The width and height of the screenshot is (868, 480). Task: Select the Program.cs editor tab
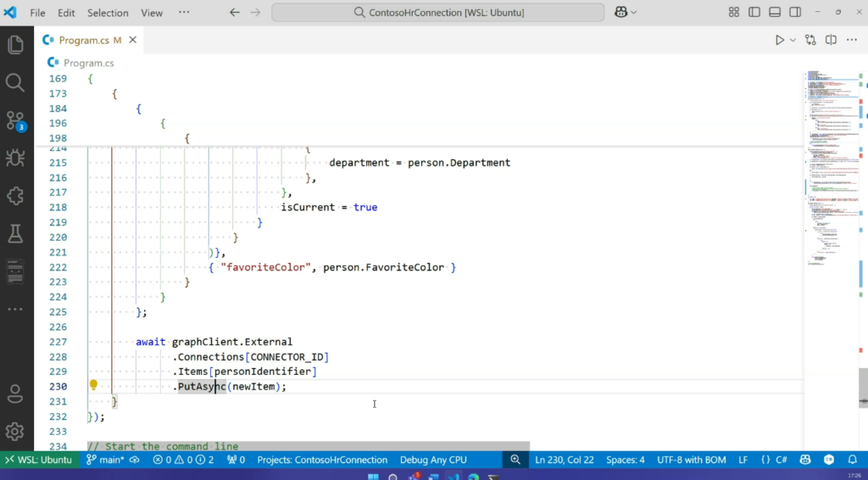pyautogui.click(x=88, y=40)
